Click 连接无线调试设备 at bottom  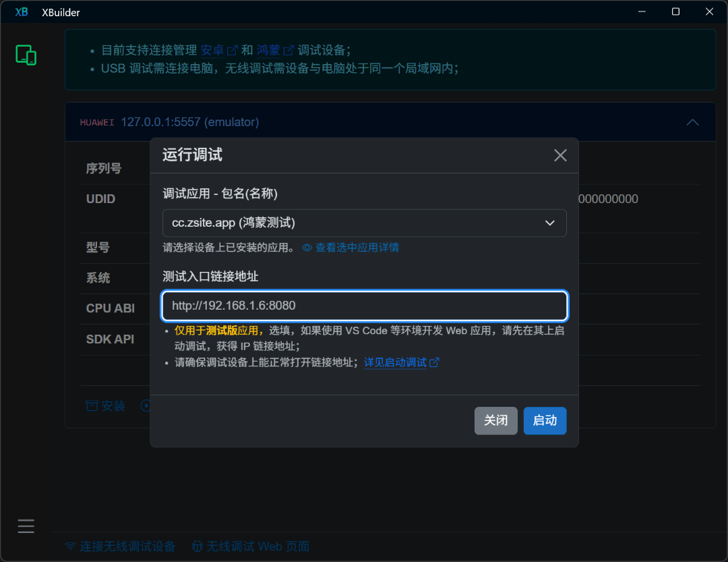click(x=120, y=546)
